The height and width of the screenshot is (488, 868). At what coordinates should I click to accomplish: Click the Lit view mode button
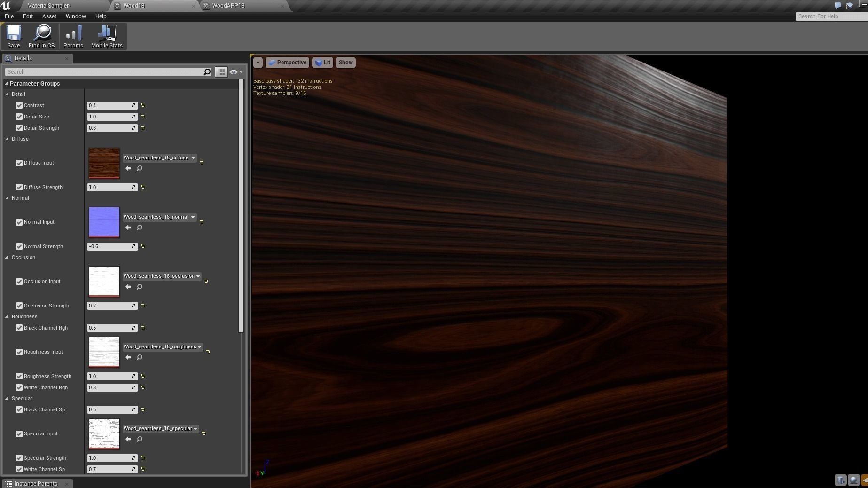click(322, 62)
